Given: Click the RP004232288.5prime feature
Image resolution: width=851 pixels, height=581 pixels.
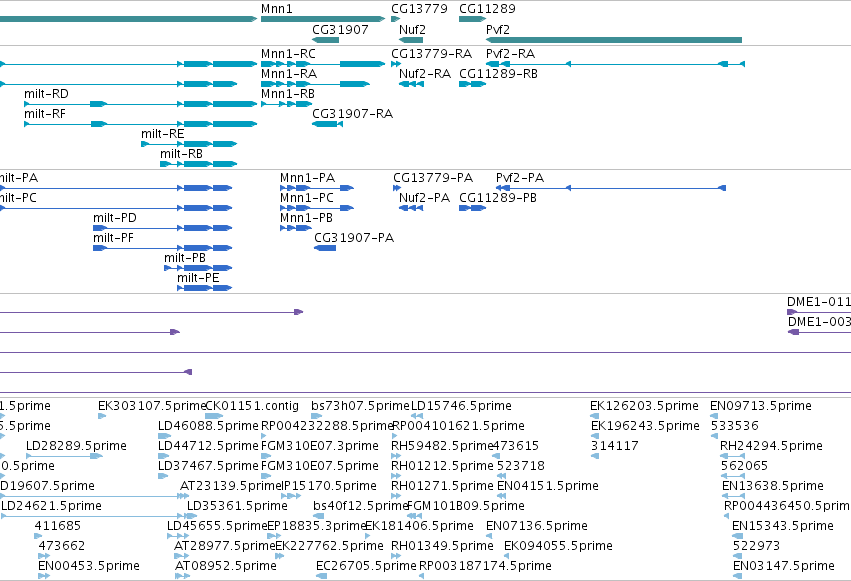Looking at the screenshot, I should (264, 436).
